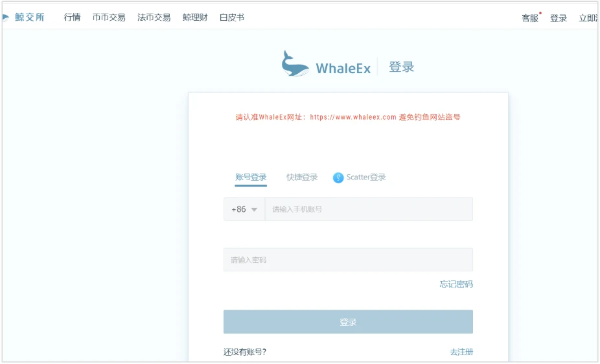Open the 法币交易 menu item
The image size is (600, 364).
(x=154, y=17)
